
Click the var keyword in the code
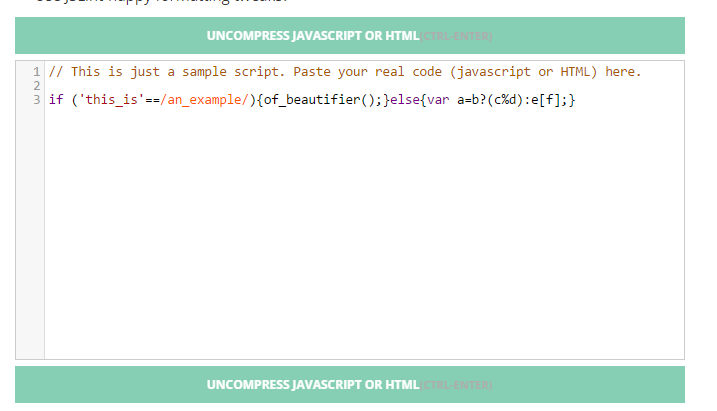[438, 100]
